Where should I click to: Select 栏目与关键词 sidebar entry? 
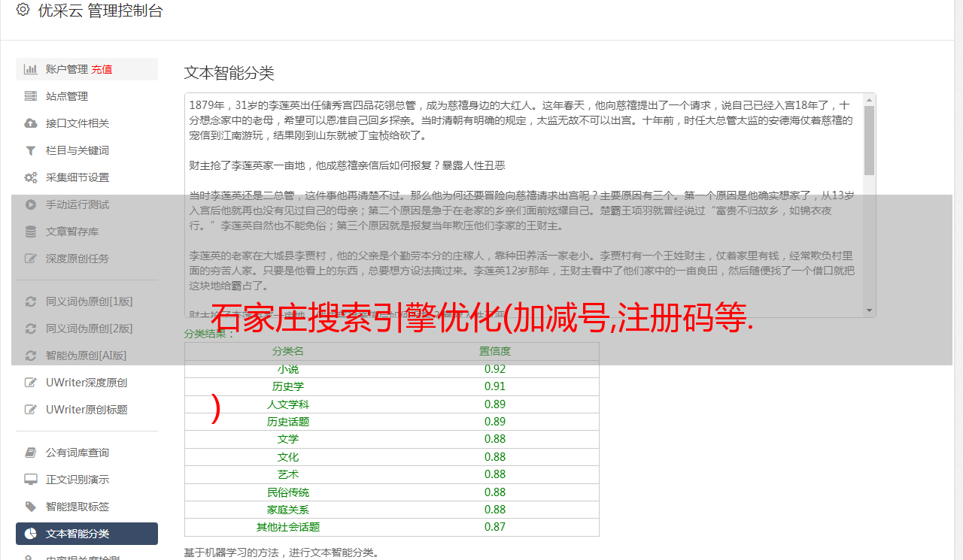tap(87, 150)
